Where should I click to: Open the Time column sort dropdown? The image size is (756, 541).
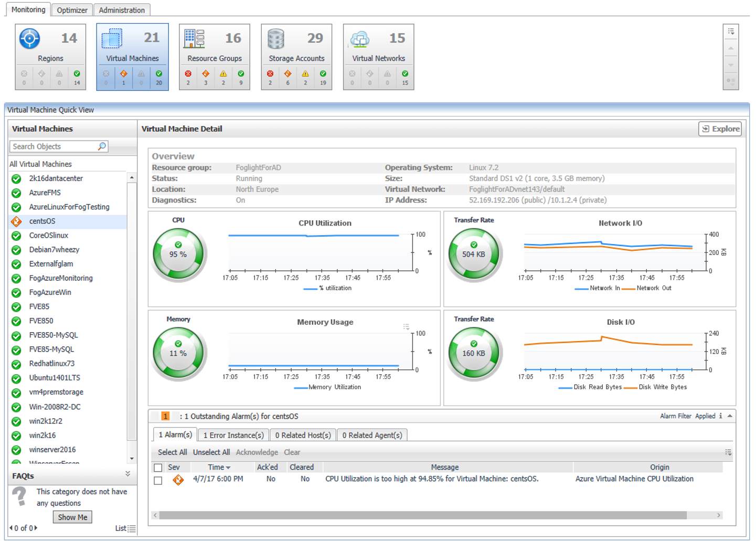point(228,468)
